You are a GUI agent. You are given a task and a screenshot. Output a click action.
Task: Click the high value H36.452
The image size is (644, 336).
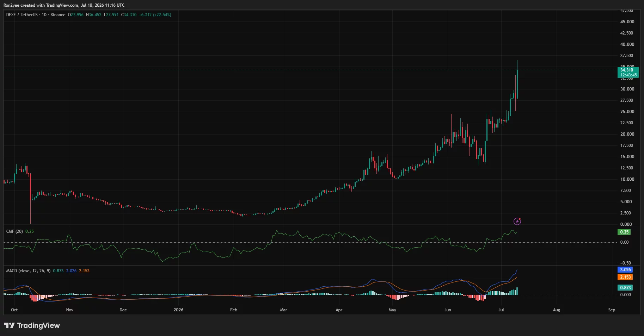94,15
